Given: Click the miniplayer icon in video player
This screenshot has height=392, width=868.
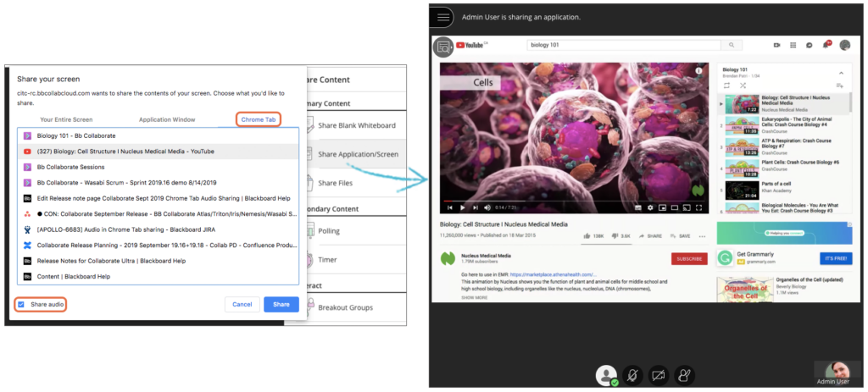Looking at the screenshot, I should click(x=662, y=208).
